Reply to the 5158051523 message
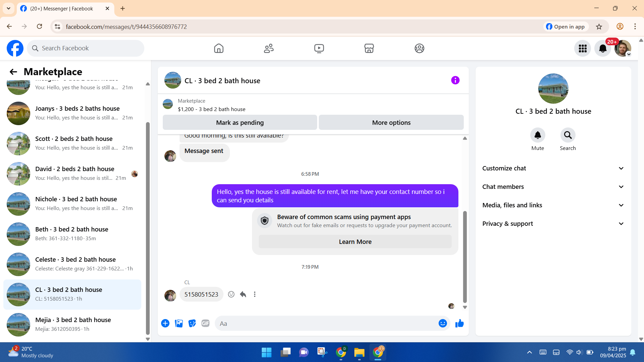 tap(243, 294)
